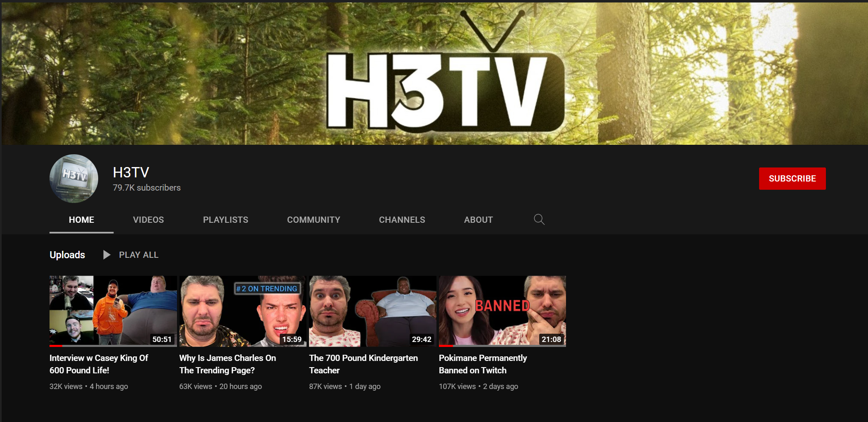The width and height of the screenshot is (868, 422).
Task: Click title 'Why Is James Charles On The Trending Page?'
Action: (x=228, y=364)
